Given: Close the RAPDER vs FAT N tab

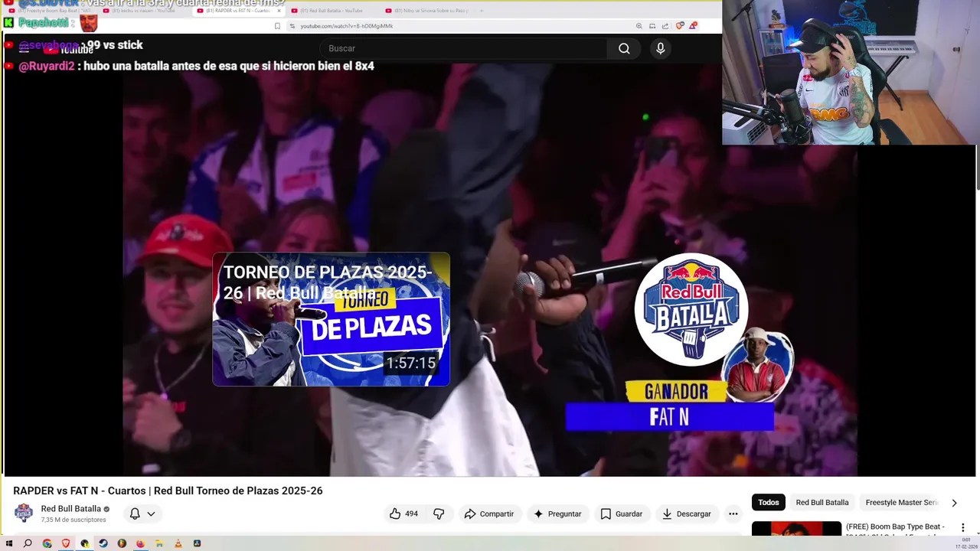Looking at the screenshot, I should [x=279, y=11].
